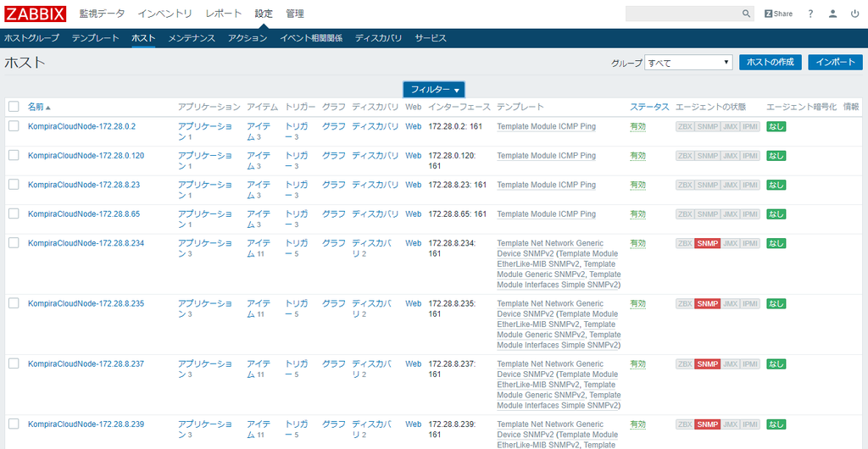Screen dimensions: 868x449
Task: Toggle 有効 status for KompiraCloudNode-172.28.8.237
Action: (637, 364)
